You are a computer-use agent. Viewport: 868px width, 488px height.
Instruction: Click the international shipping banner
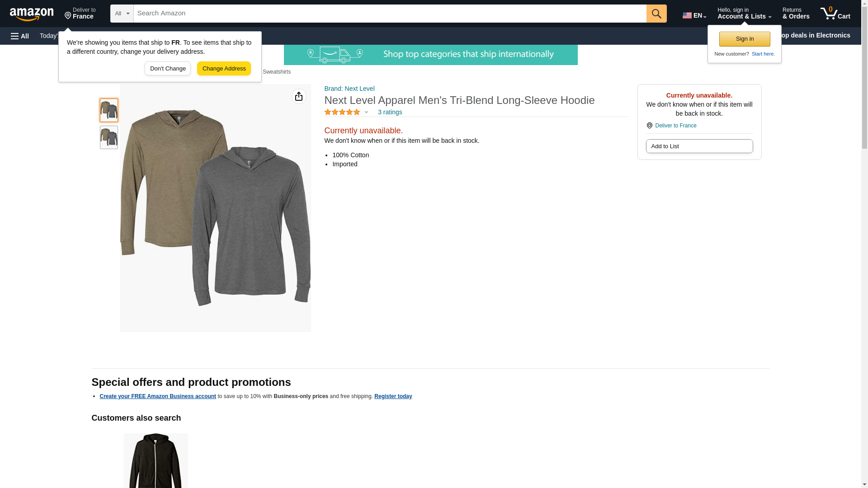pyautogui.click(x=430, y=55)
